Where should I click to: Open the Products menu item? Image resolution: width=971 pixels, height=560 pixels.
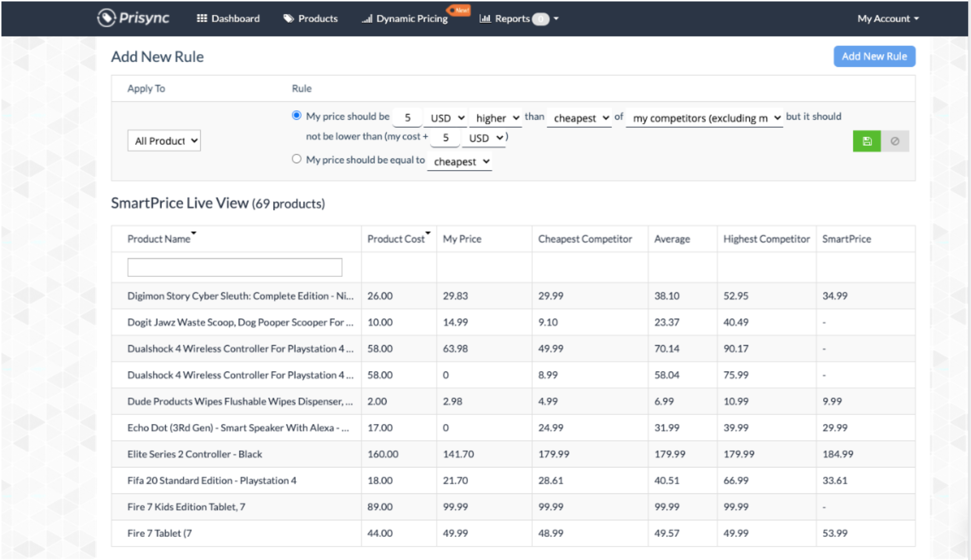click(x=310, y=19)
